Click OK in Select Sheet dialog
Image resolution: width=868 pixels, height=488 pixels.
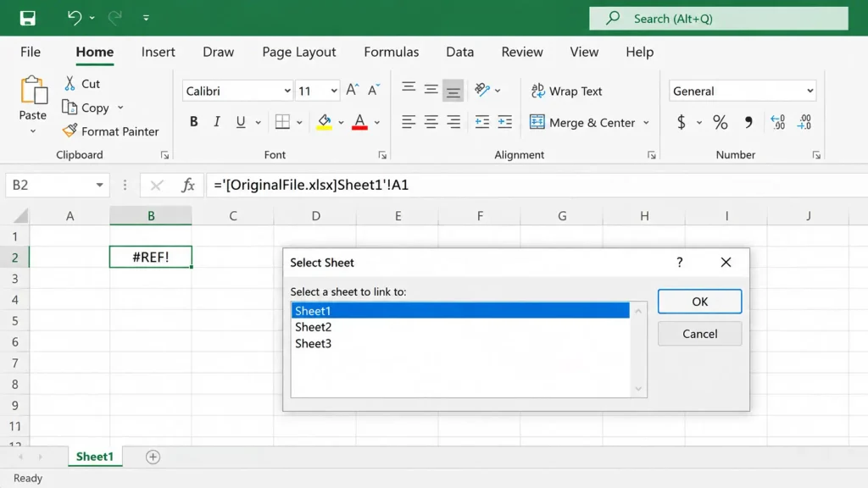pos(699,302)
